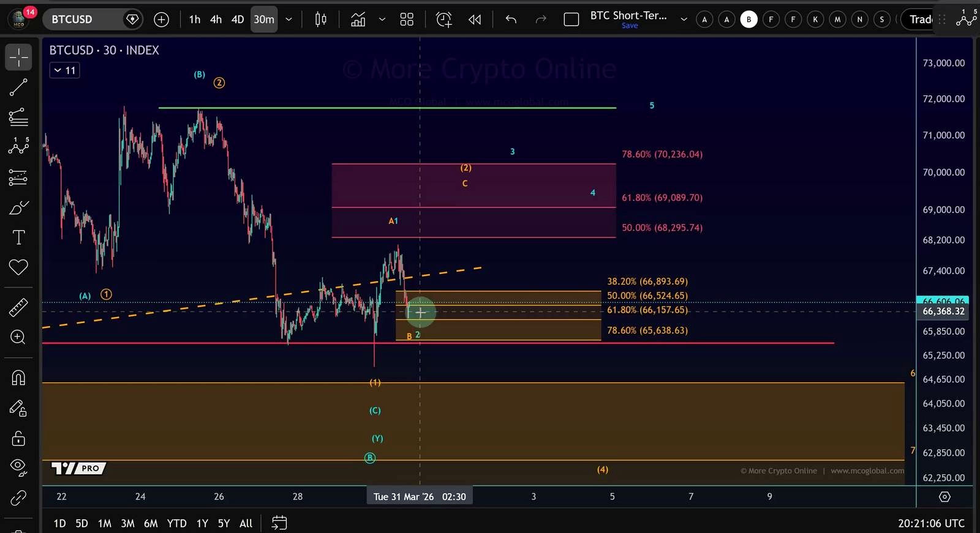Set the chart range to 3M
Viewport: 980px width, 533px height.
[x=127, y=523]
